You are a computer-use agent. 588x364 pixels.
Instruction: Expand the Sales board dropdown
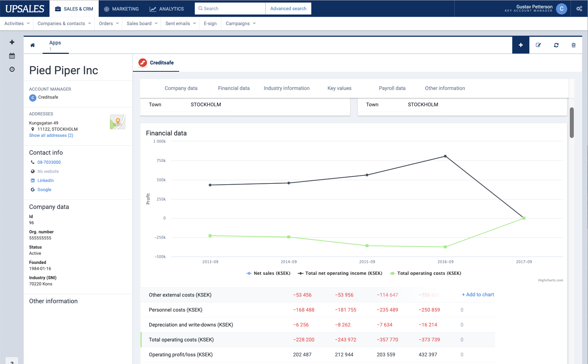coord(142,24)
